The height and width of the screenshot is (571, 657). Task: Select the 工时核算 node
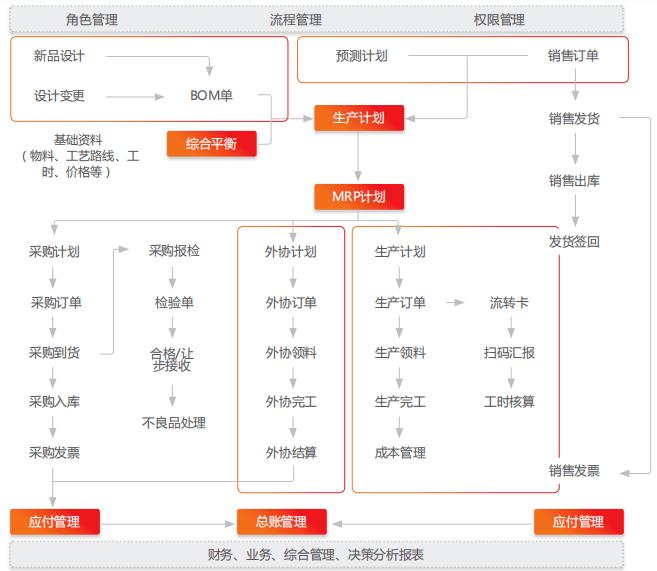510,401
